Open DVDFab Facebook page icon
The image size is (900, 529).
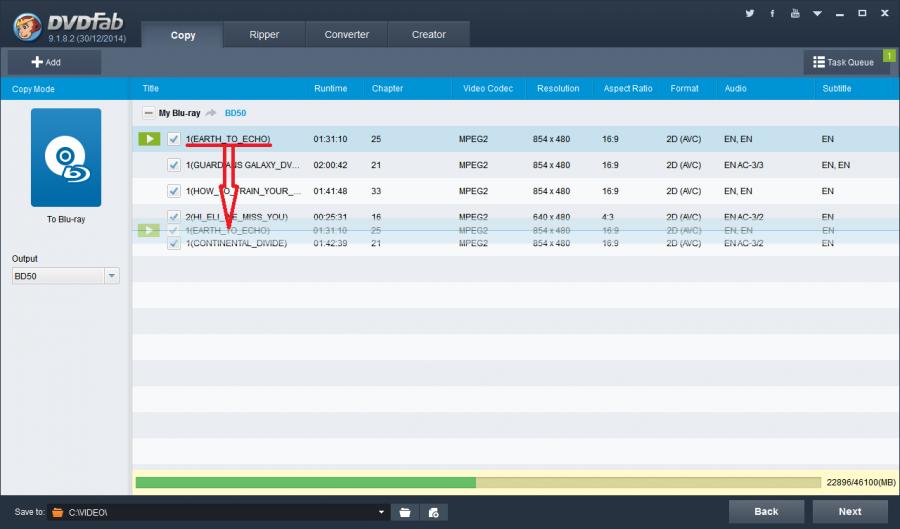[x=773, y=14]
